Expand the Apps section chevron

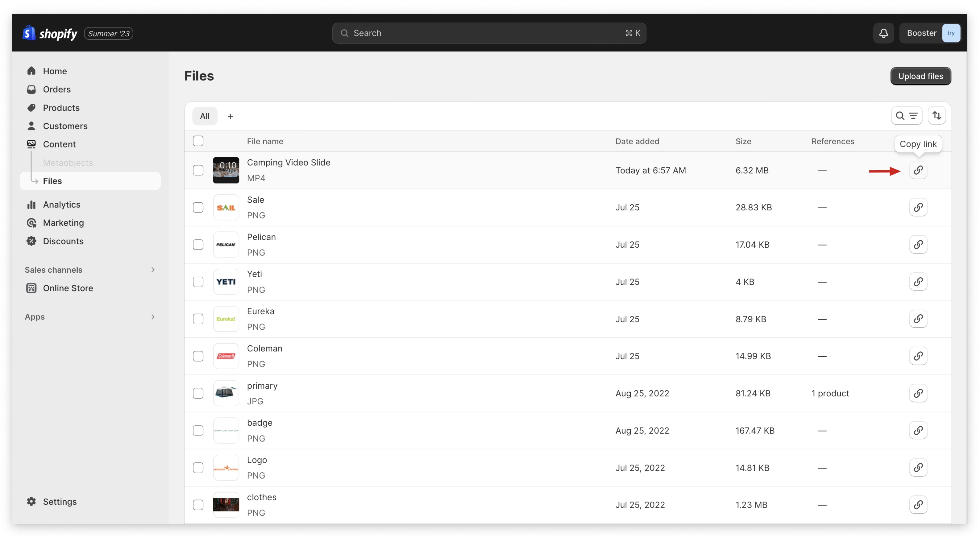point(152,317)
